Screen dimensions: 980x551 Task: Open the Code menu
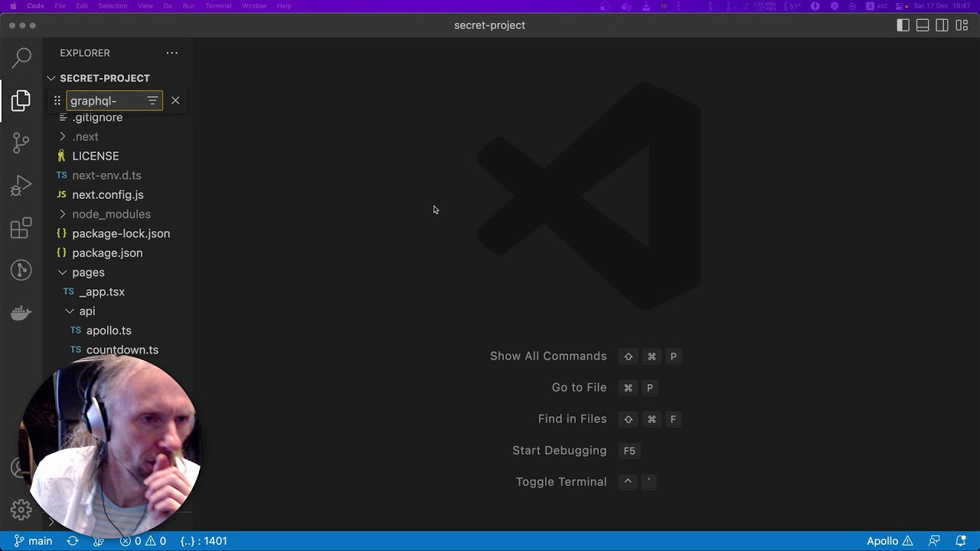point(35,6)
